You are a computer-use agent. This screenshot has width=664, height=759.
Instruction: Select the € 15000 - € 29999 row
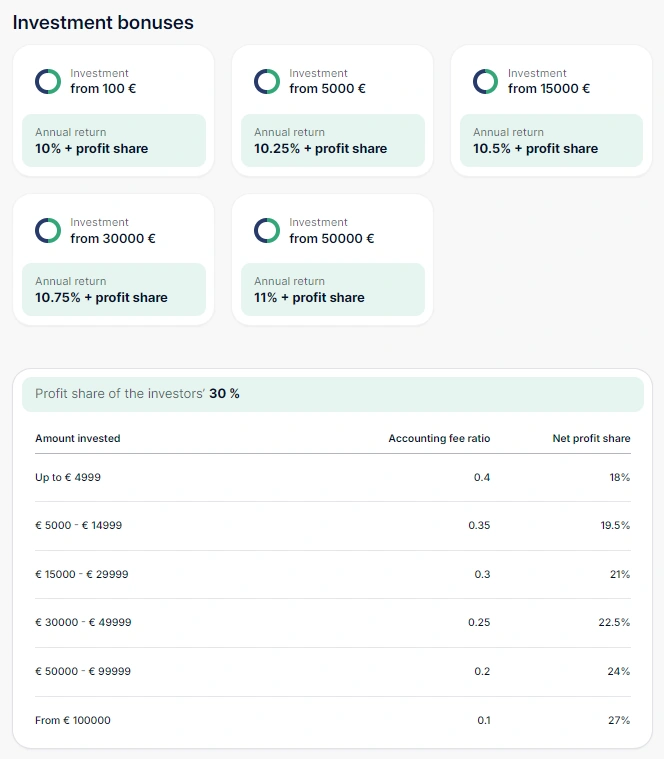pyautogui.click(x=333, y=575)
